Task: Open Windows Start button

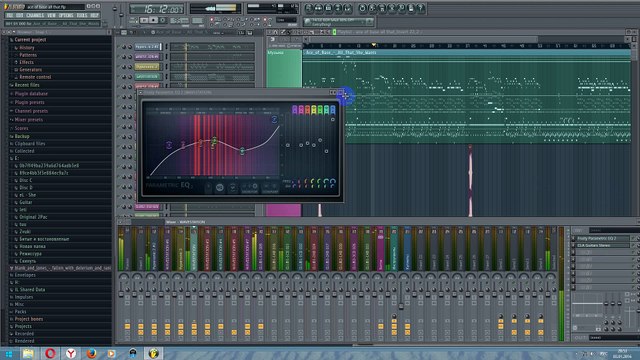Action: click(x=9, y=353)
